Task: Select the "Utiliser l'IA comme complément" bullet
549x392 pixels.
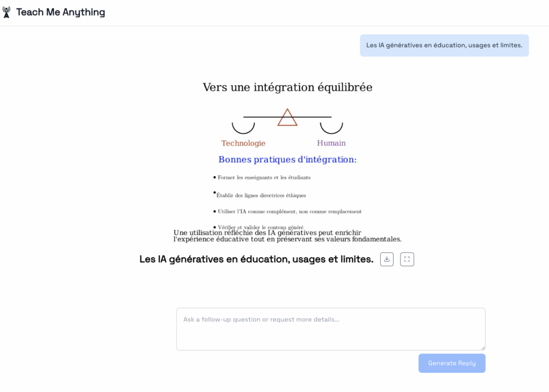Action: pyautogui.click(x=290, y=212)
